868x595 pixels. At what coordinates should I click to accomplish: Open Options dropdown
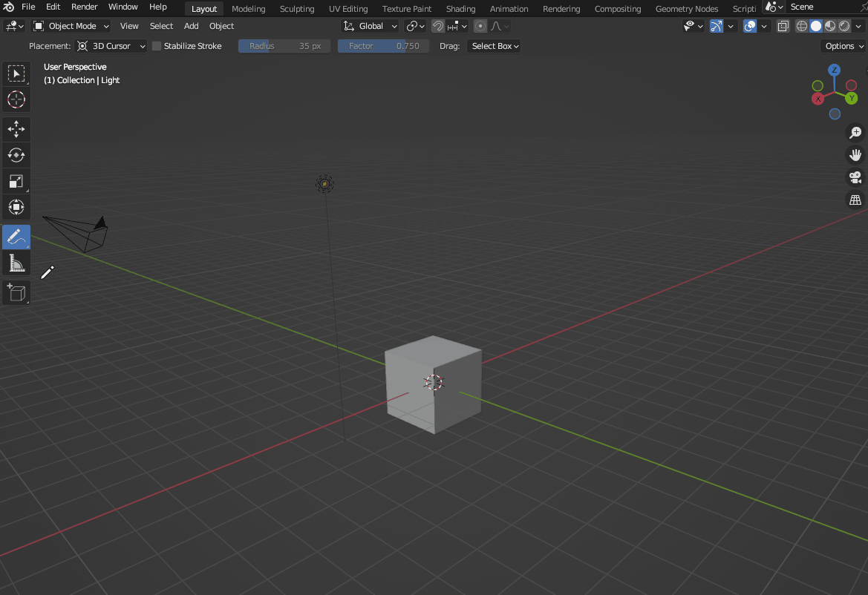(x=843, y=46)
